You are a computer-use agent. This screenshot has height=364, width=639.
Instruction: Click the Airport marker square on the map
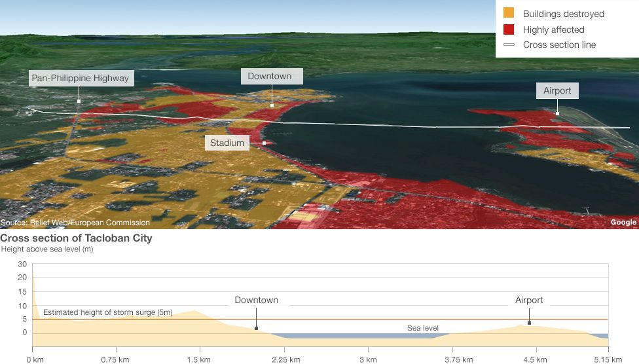click(558, 113)
